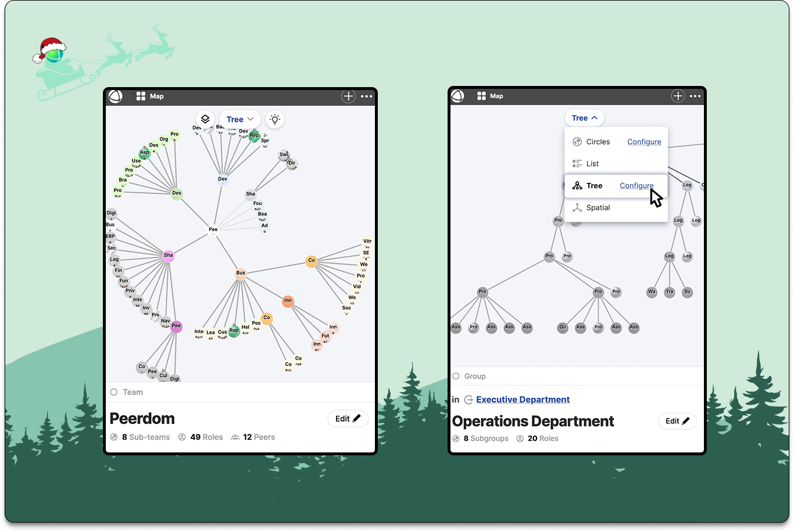Screen dimensions: 794x532
Task: Select the Spatial view icon in the menu
Action: (576, 207)
